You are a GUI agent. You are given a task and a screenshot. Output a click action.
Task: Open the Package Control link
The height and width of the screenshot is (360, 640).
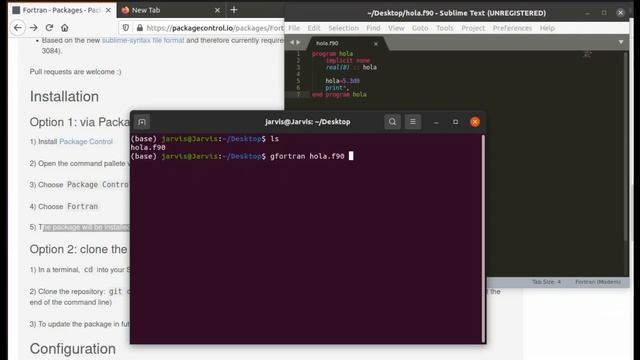(86, 142)
